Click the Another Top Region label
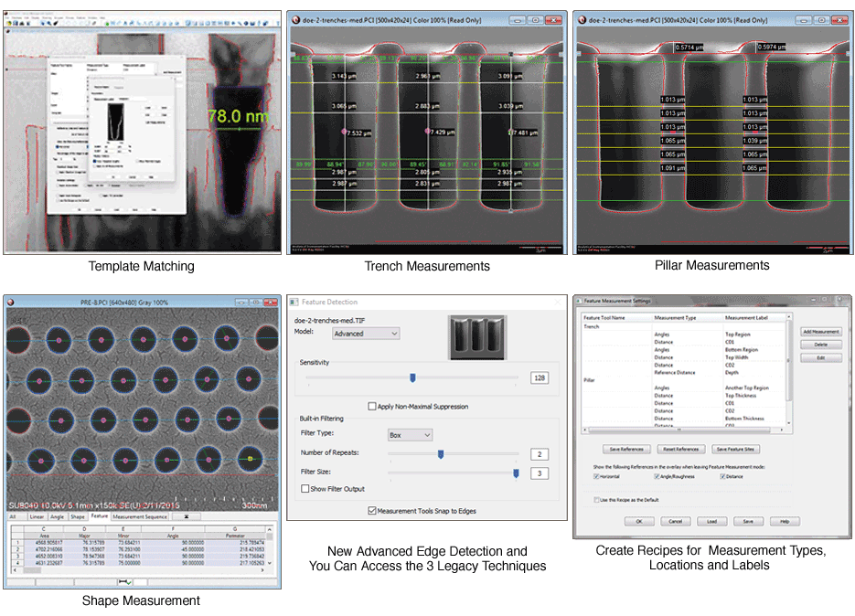Image resolution: width=855 pixels, height=616 pixels. [x=747, y=388]
